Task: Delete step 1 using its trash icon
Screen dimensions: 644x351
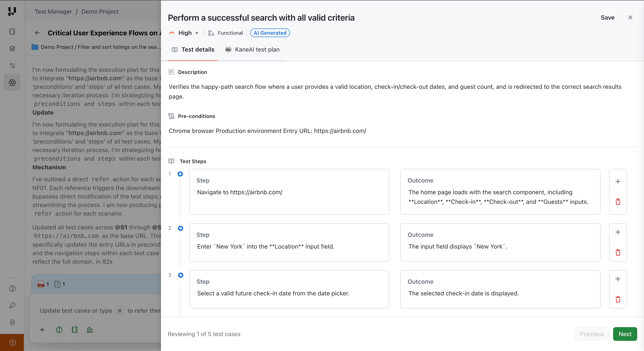Action: pos(618,202)
